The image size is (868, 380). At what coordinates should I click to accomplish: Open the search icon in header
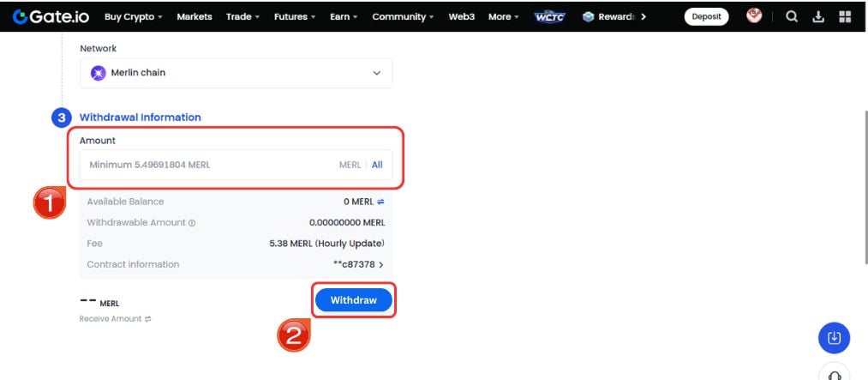pyautogui.click(x=792, y=16)
